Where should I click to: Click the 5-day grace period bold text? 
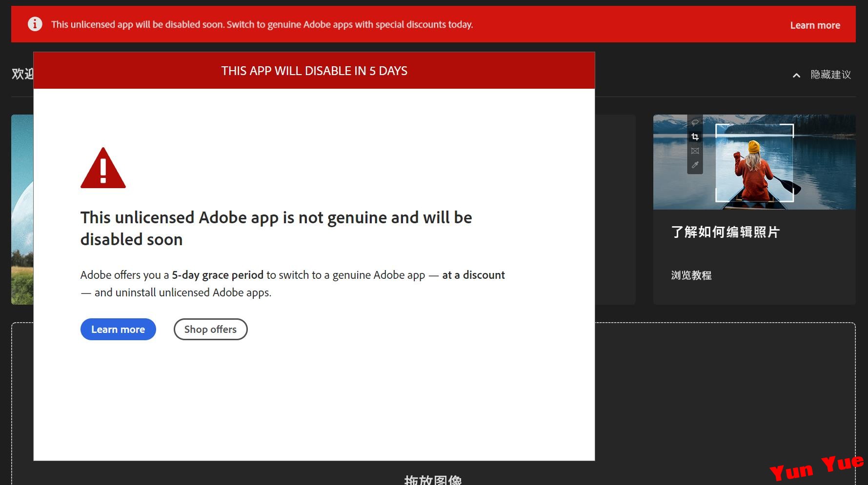(x=218, y=275)
